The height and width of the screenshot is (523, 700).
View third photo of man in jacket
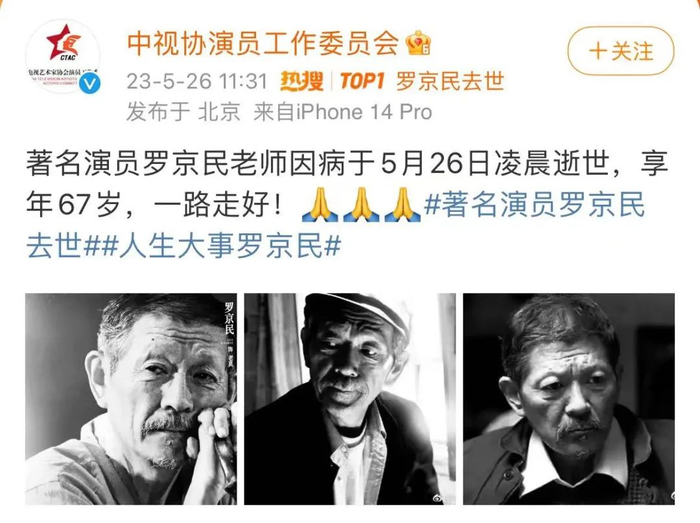point(569,399)
